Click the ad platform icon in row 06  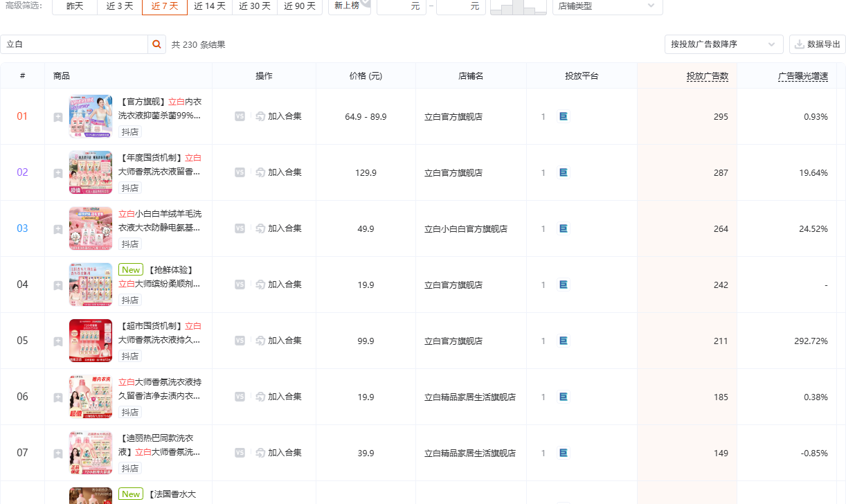[563, 397]
